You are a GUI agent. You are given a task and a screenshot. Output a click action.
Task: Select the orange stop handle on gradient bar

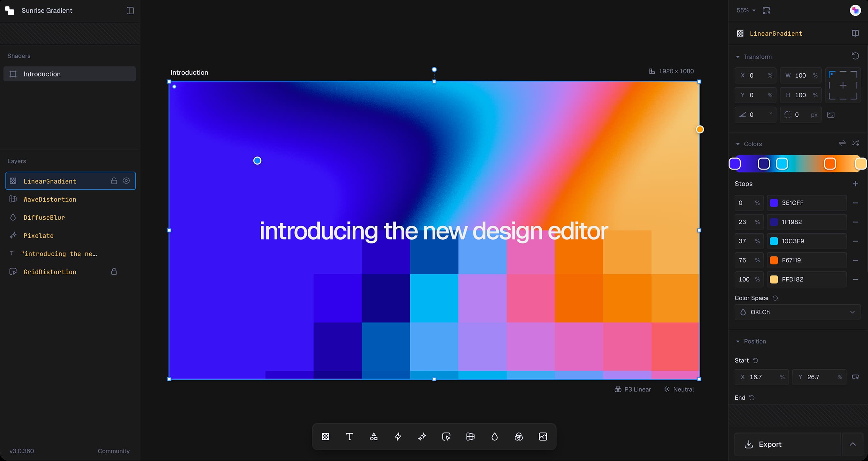pyautogui.click(x=830, y=164)
